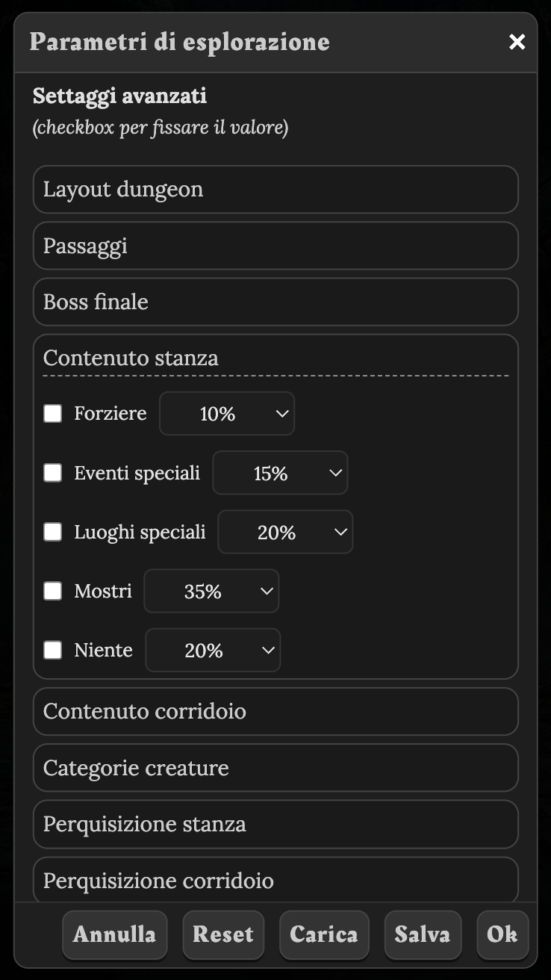
Task: Tick the Forziere checkbox
Action: point(52,414)
